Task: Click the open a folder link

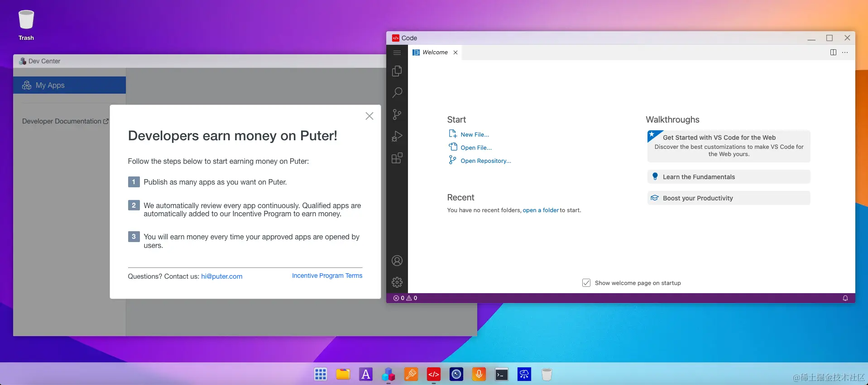Action: coord(541,210)
